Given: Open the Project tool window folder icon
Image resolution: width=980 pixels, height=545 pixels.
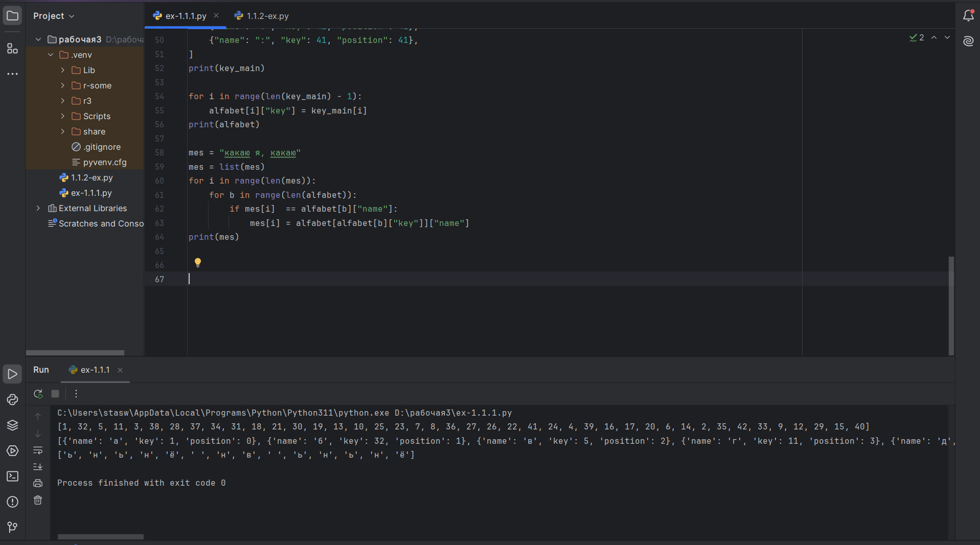Looking at the screenshot, I should (x=12, y=16).
